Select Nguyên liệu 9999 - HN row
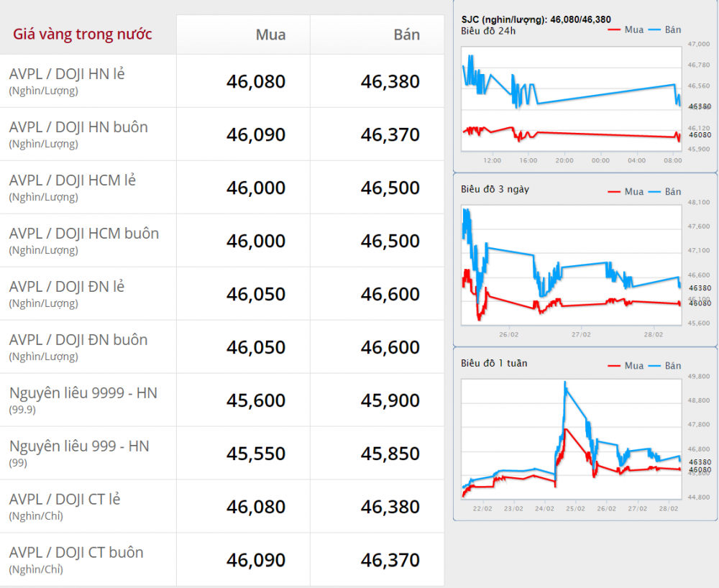 point(222,400)
